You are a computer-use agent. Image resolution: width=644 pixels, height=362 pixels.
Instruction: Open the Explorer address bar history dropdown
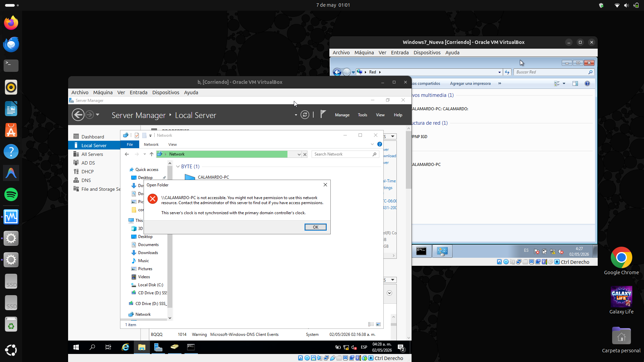pyautogui.click(x=299, y=155)
